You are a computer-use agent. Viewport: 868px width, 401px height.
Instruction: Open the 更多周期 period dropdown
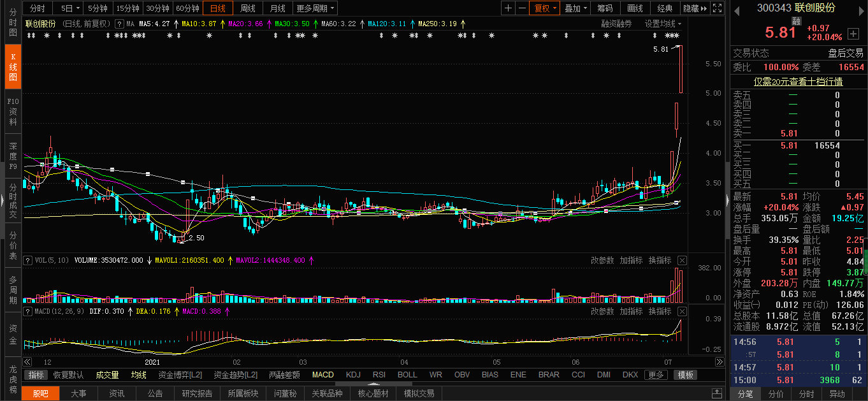click(315, 8)
